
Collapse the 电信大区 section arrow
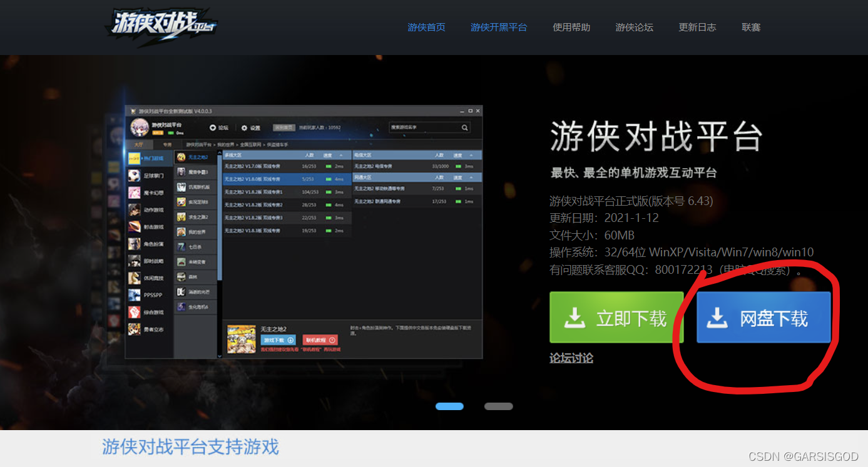(470, 154)
